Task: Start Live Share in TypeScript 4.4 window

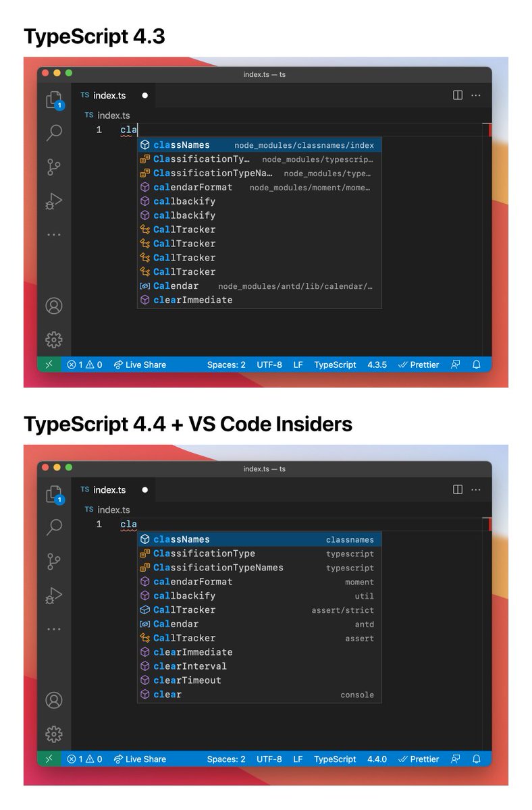Action: pyautogui.click(x=140, y=759)
